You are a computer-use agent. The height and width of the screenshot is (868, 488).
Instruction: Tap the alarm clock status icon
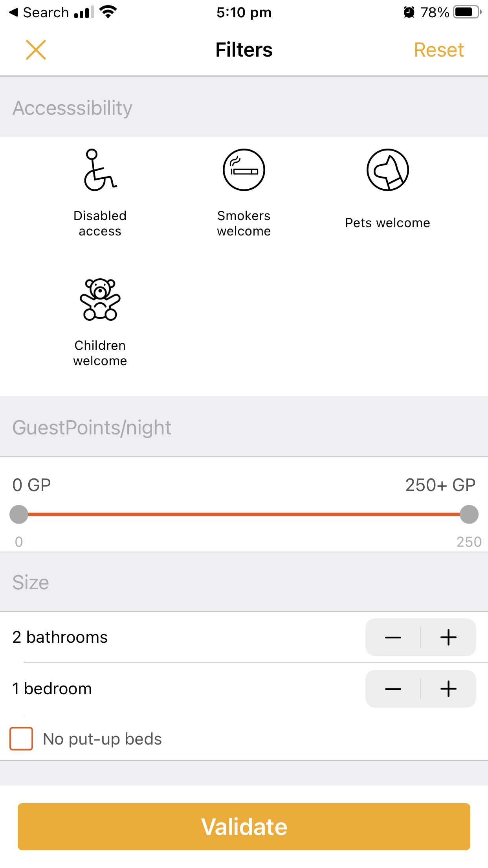[409, 12]
